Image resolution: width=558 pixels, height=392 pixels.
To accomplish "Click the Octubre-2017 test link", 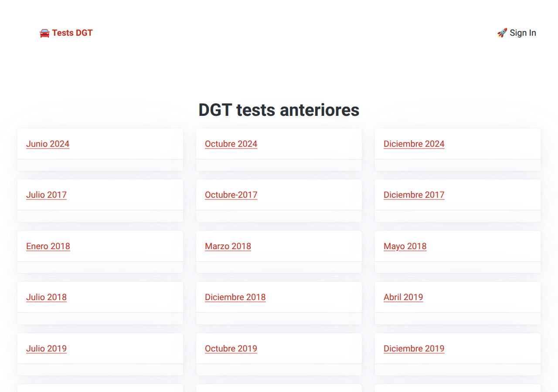I will pos(231,195).
